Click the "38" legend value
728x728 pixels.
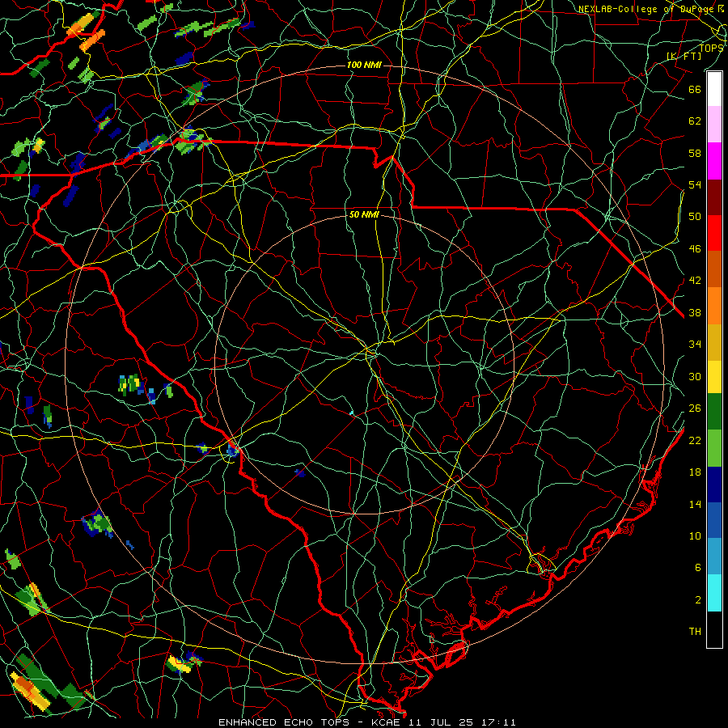coord(695,313)
